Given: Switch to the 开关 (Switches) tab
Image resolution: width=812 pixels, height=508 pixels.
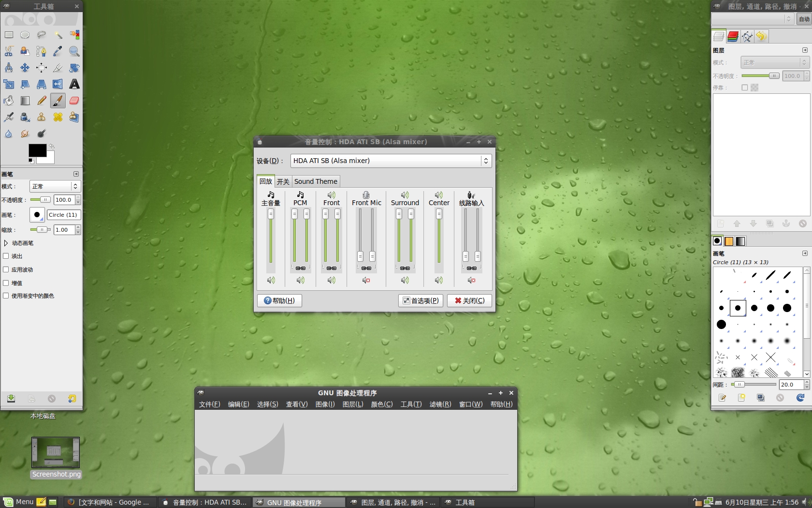Looking at the screenshot, I should click(x=283, y=181).
